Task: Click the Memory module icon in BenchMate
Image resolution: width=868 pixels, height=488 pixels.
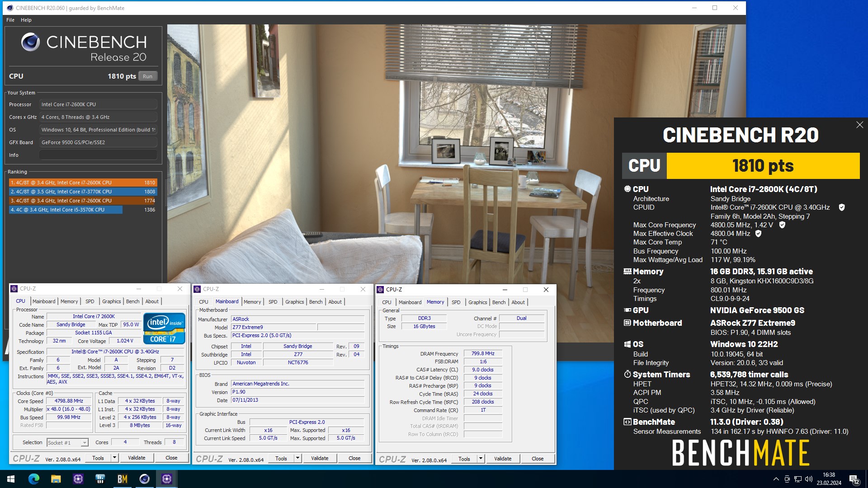Action: (627, 272)
